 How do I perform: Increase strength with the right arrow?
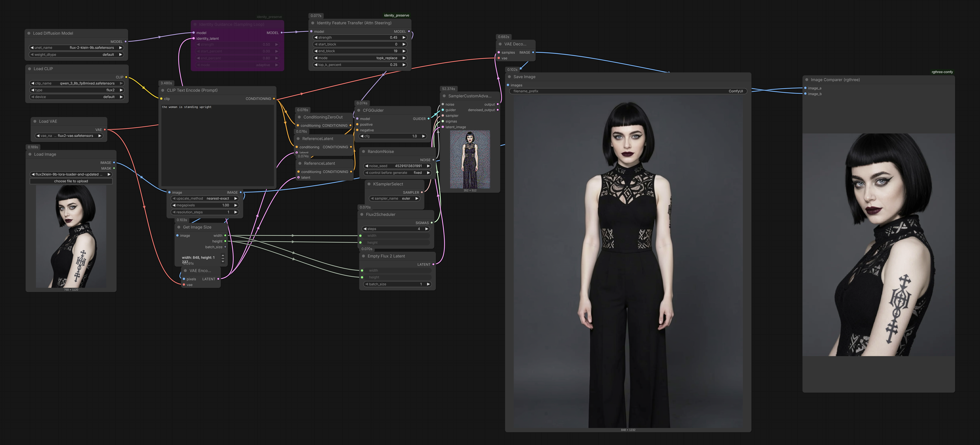tap(404, 38)
